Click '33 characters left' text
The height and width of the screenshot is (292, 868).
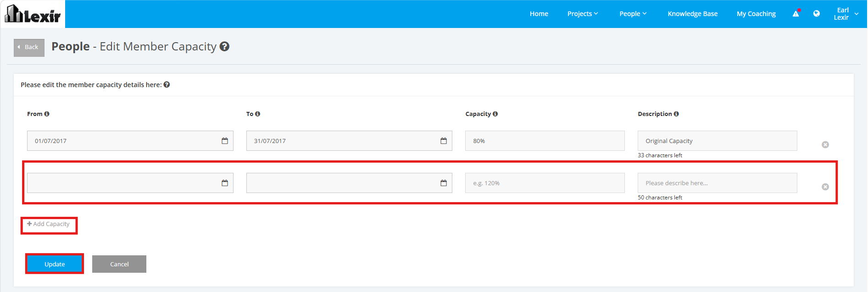pyautogui.click(x=660, y=155)
